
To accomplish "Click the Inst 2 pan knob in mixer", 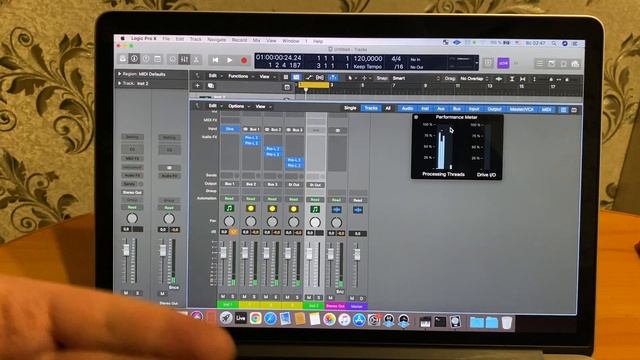I will [x=315, y=222].
